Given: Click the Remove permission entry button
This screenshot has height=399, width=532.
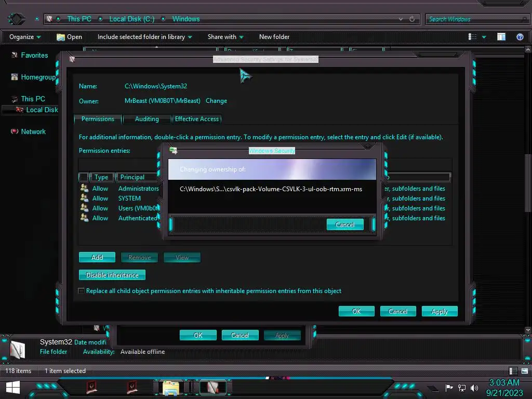Looking at the screenshot, I should (x=139, y=257).
